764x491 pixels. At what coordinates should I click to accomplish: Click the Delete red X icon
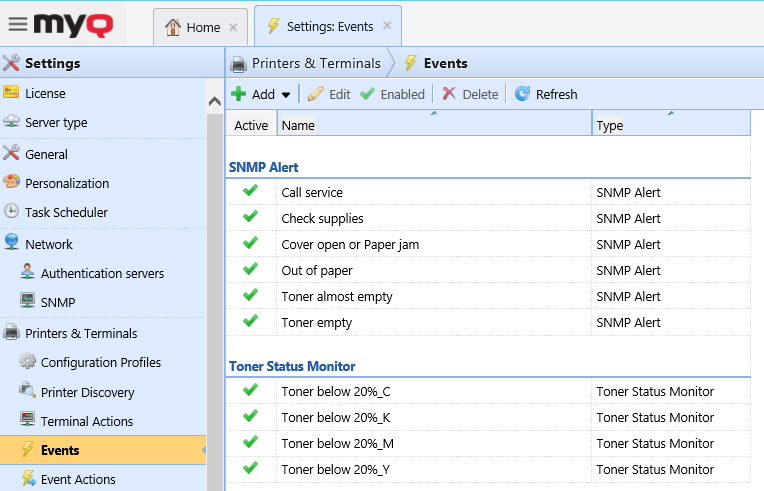tap(450, 94)
